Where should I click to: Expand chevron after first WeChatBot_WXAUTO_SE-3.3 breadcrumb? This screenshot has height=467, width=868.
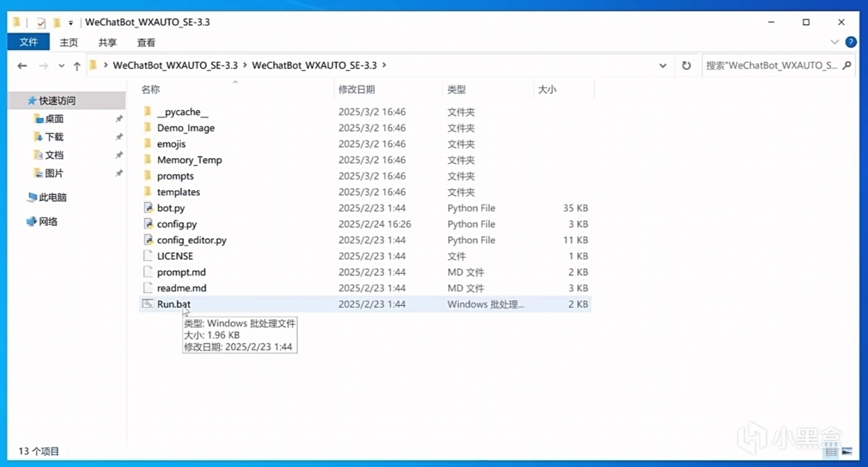[x=245, y=66]
